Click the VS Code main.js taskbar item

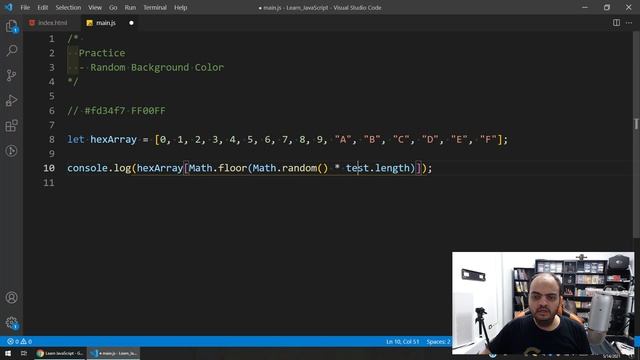[114, 353]
